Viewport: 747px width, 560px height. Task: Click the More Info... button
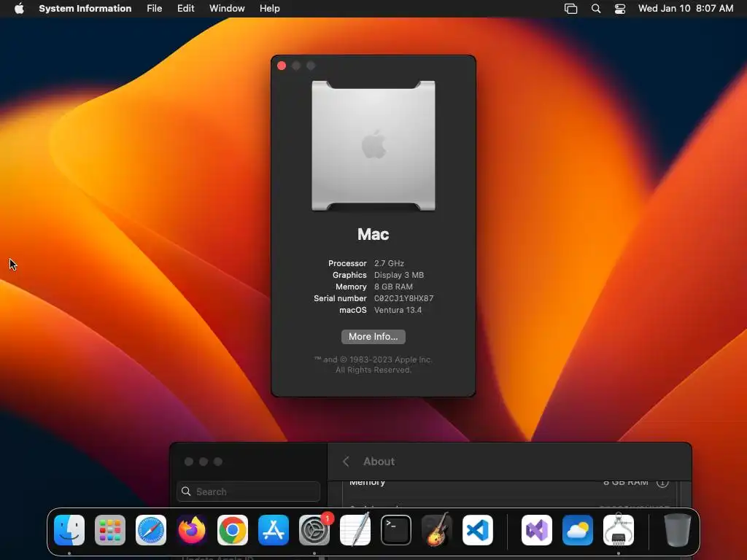tap(373, 337)
